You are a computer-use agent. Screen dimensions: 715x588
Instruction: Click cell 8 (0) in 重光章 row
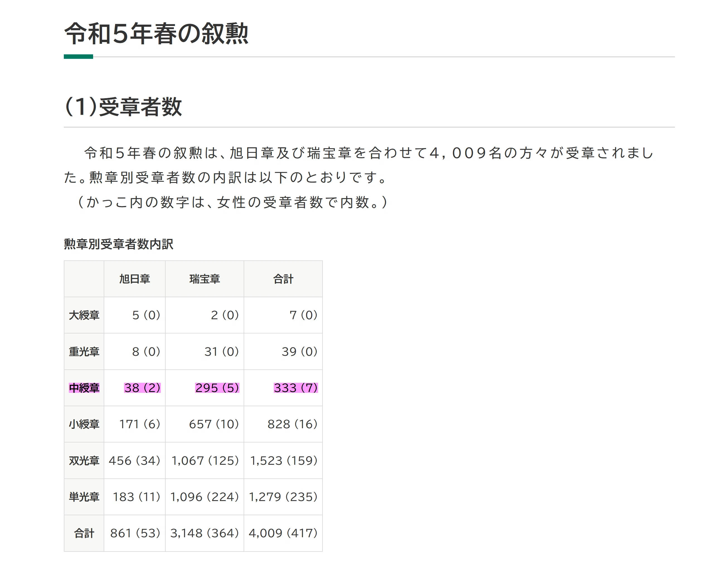coord(134,352)
